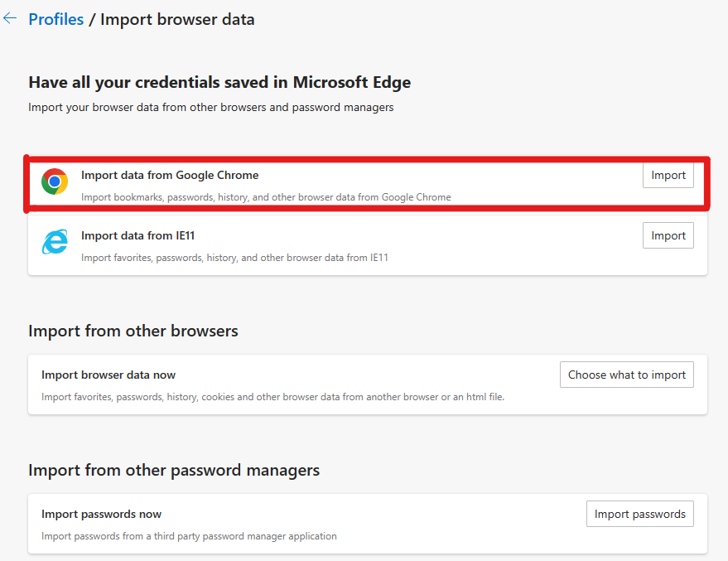Select the 'Import data from Google Chrome' title
This screenshot has height=561, width=728.
tap(170, 175)
